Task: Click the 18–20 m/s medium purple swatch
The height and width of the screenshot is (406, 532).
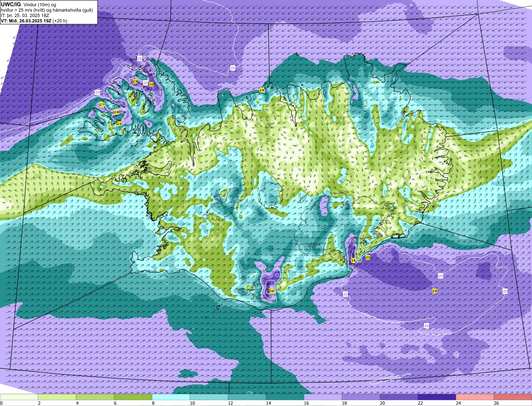Action: tap(361, 397)
